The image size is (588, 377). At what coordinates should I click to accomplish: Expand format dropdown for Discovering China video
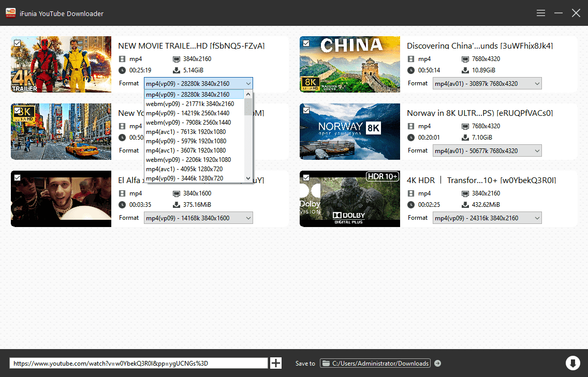487,83
